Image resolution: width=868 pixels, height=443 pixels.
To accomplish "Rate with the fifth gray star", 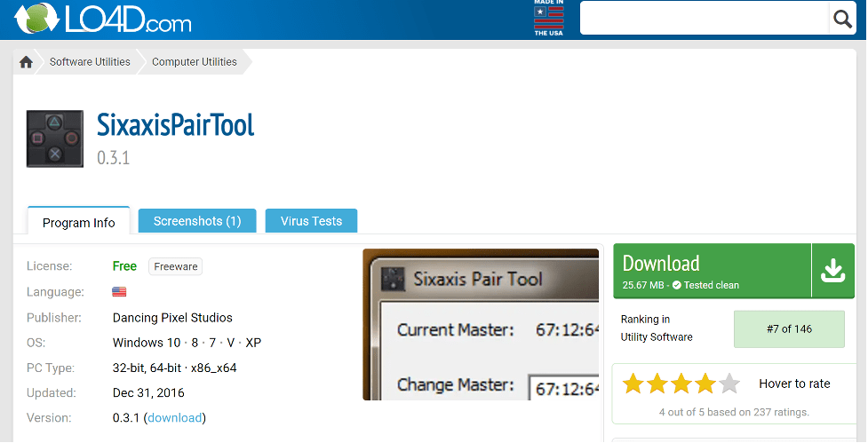I will [729, 384].
